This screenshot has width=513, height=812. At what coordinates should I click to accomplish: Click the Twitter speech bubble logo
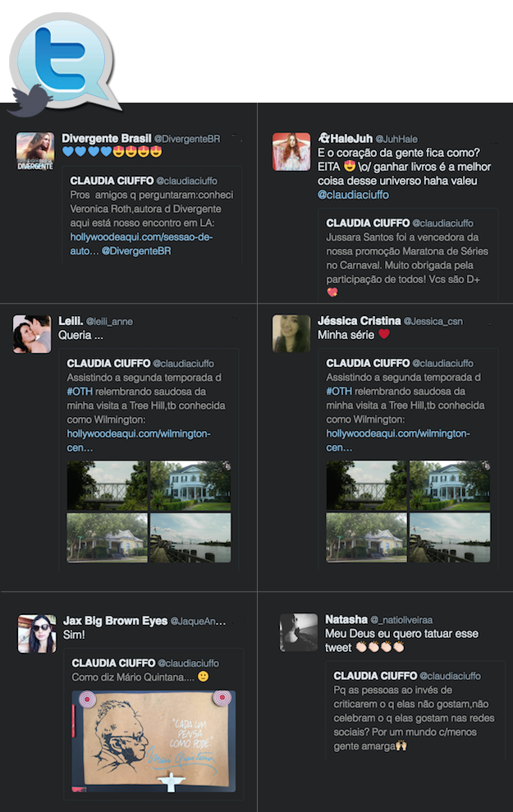65,60
